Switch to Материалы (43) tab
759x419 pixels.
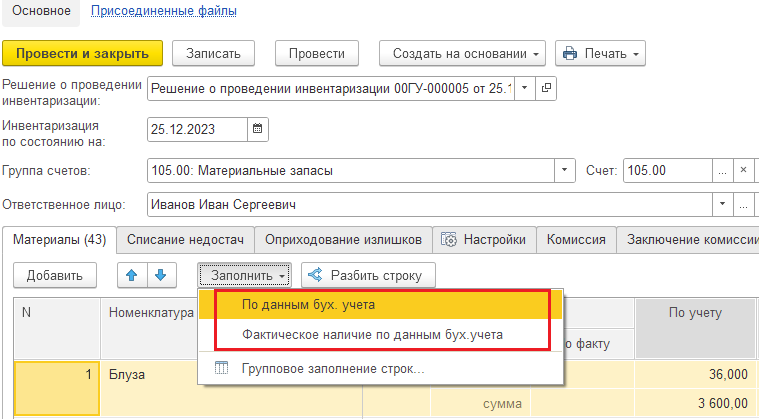(60, 239)
